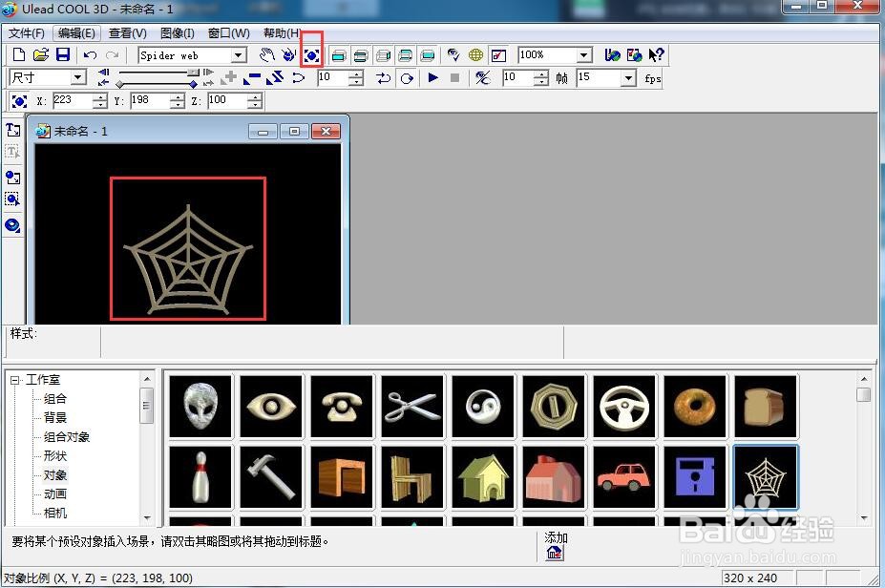
Task: Select 动画 in the studio tree
Action: point(55,494)
